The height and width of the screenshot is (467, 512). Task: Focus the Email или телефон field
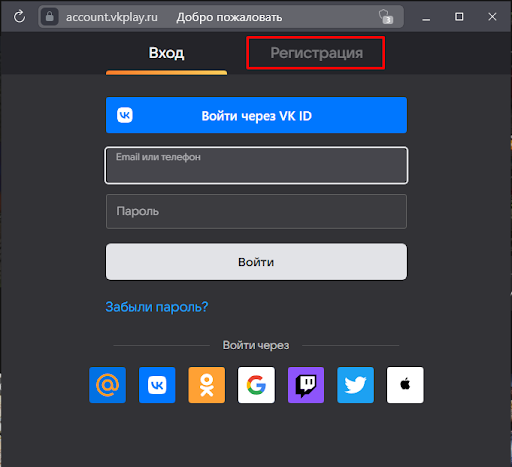(x=256, y=165)
